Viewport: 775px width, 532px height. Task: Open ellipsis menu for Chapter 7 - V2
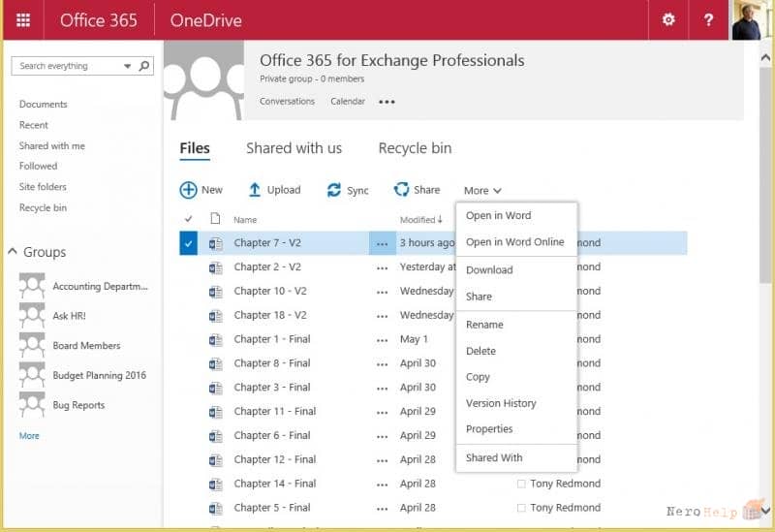(x=382, y=243)
